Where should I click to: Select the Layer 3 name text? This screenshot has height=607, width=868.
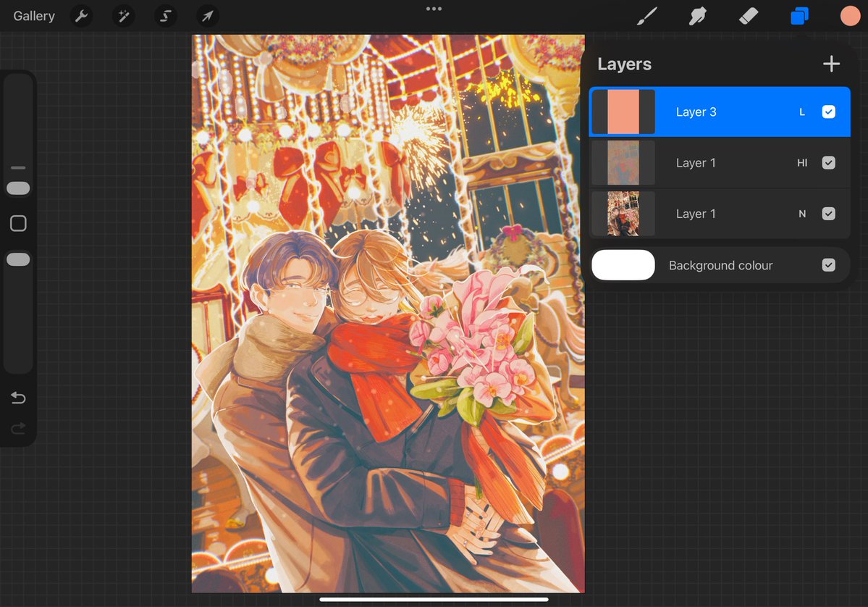(x=696, y=112)
